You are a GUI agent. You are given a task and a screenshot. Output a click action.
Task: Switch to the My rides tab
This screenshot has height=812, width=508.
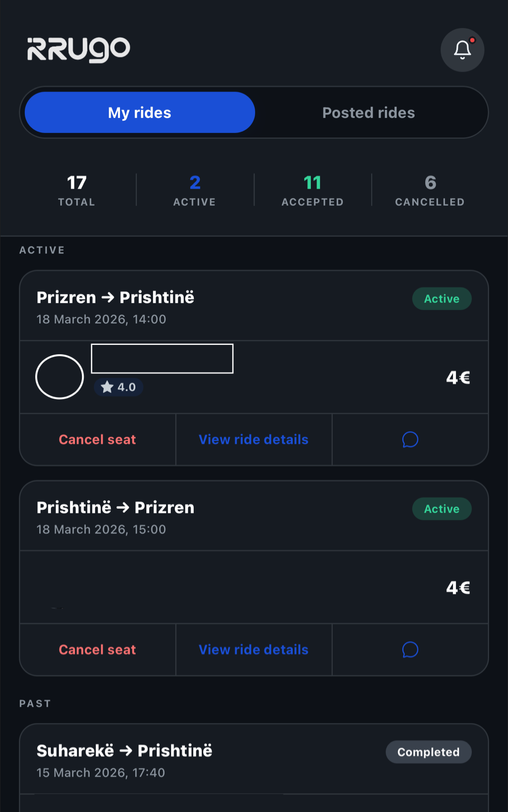[140, 113]
